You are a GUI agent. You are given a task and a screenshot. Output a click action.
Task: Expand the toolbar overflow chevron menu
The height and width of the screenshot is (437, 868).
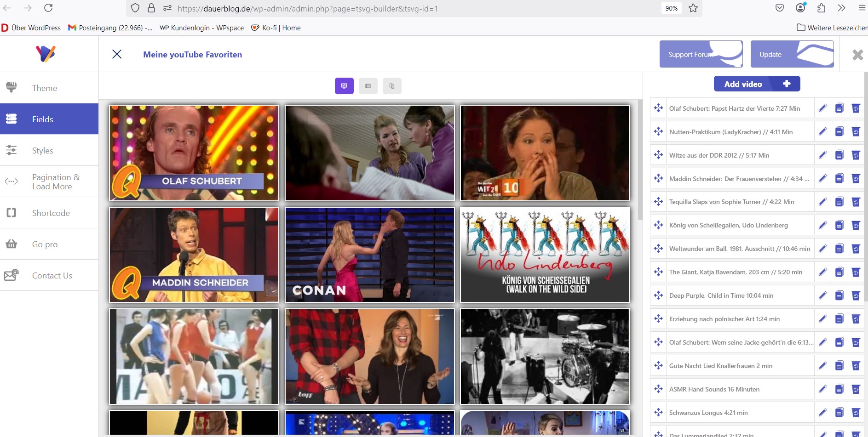(x=841, y=8)
